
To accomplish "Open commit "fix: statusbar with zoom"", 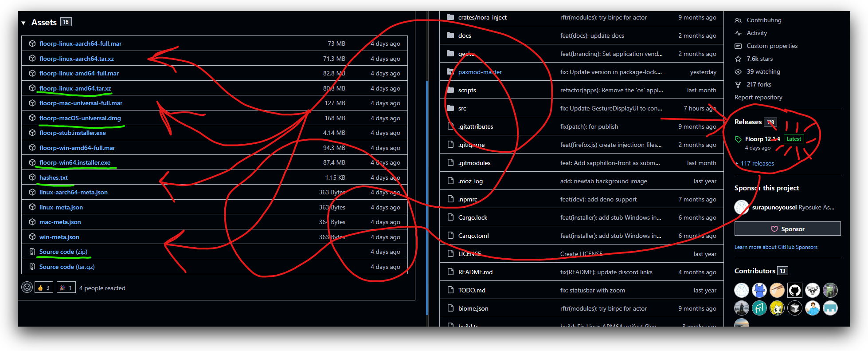I will point(593,290).
